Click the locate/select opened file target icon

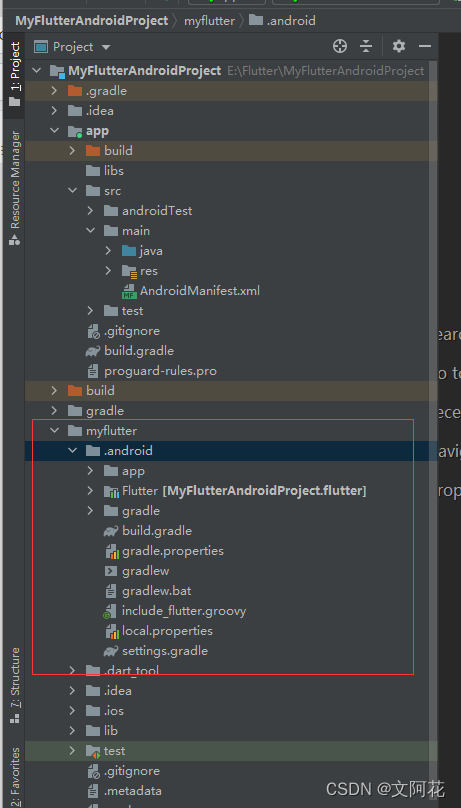click(340, 46)
